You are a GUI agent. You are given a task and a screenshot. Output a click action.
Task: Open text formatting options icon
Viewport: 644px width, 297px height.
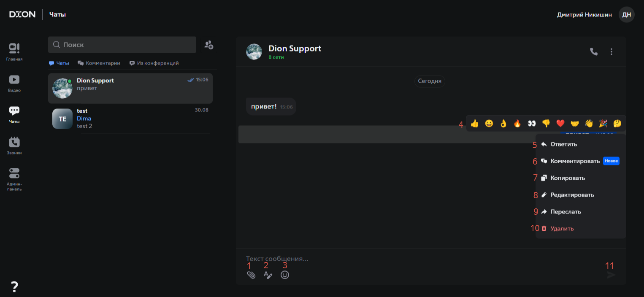coord(268,275)
